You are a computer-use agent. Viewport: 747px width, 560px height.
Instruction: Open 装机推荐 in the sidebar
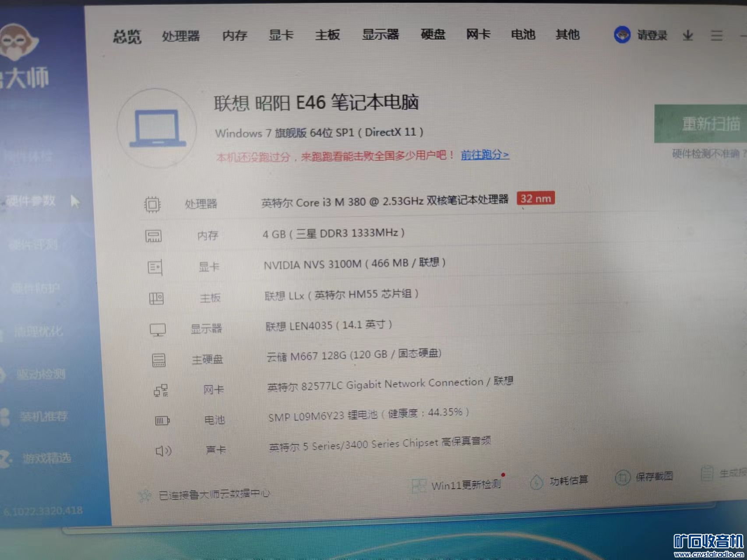click(43, 416)
